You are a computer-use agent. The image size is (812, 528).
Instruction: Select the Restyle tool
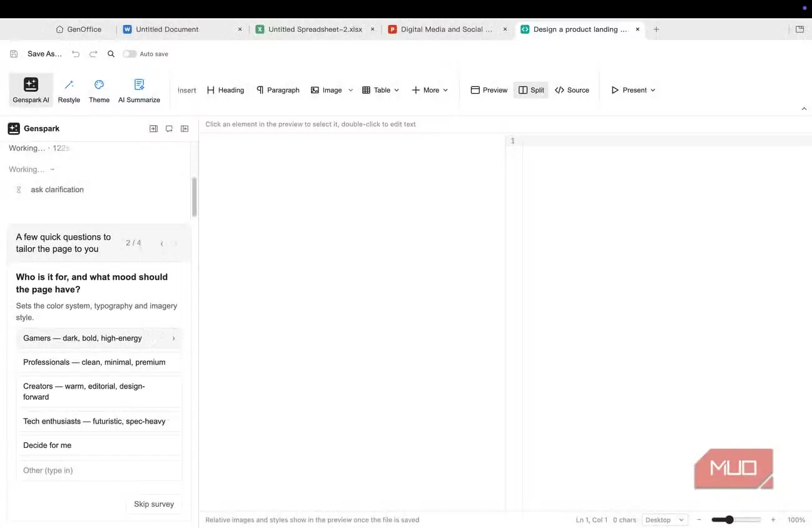69,90
